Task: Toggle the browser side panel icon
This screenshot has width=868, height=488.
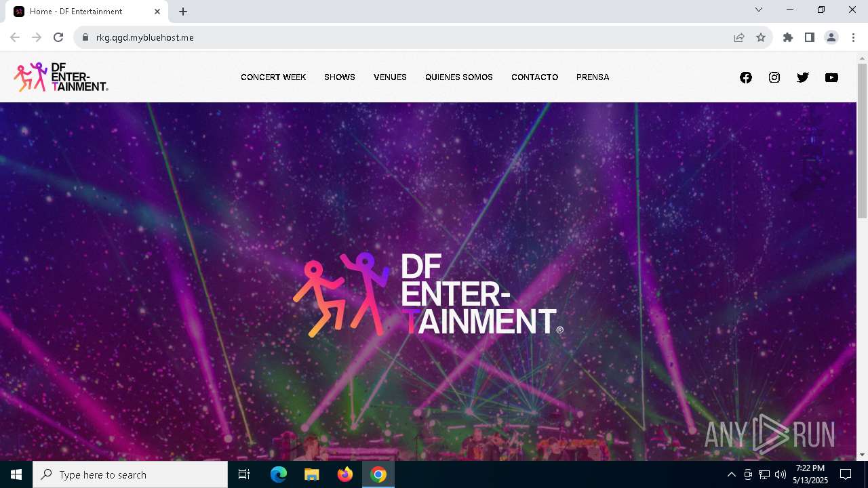Action: pyautogui.click(x=810, y=37)
